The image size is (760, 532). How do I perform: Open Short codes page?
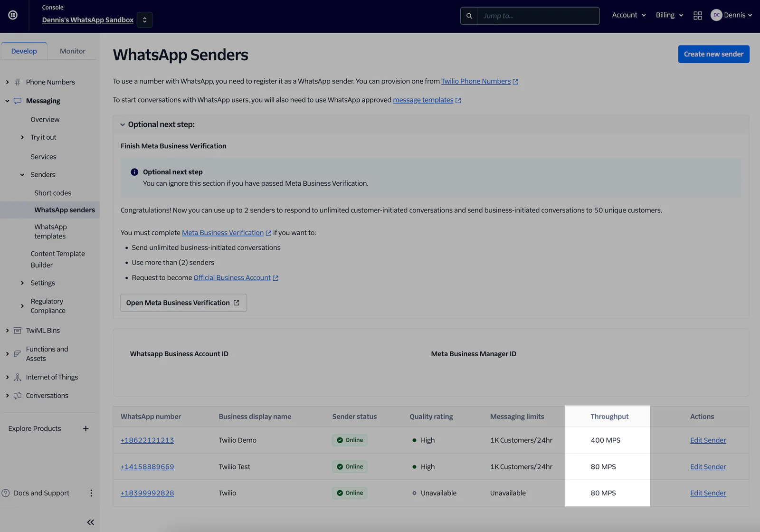click(x=53, y=193)
